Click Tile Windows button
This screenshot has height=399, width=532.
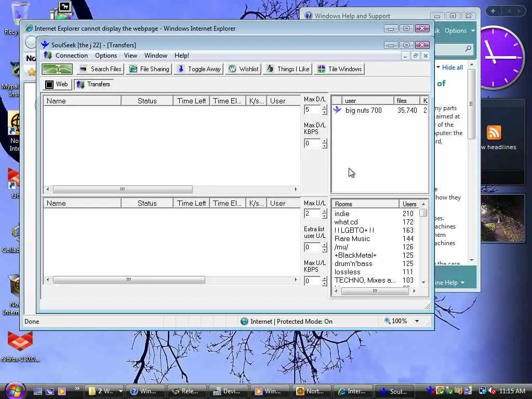tap(340, 69)
